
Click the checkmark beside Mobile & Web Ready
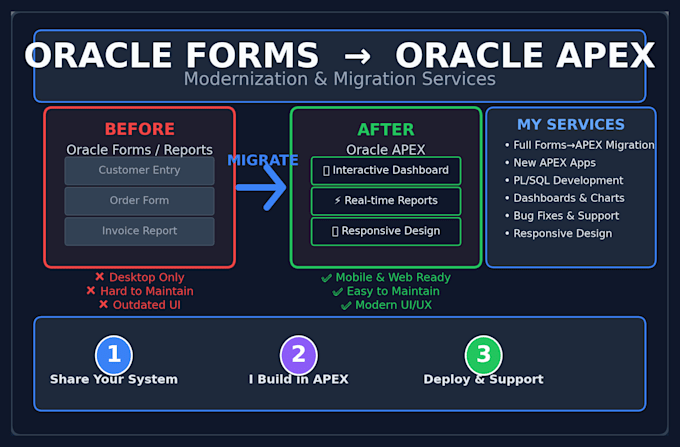[327, 278]
